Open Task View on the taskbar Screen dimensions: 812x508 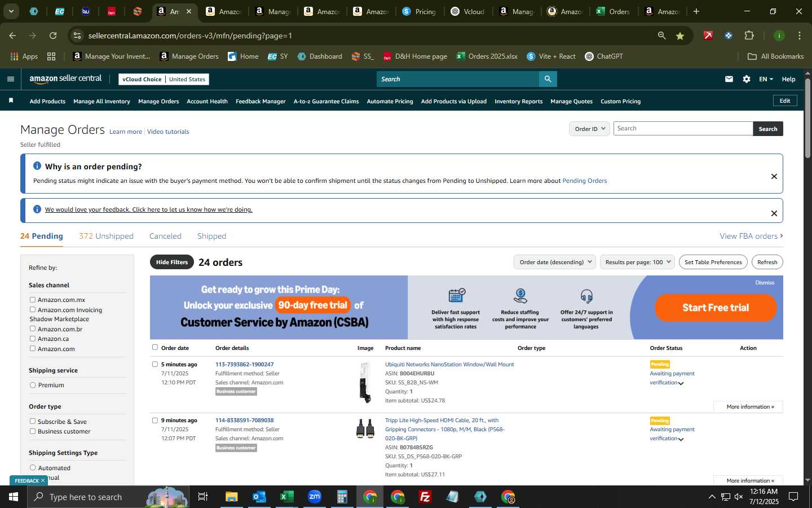point(203,497)
